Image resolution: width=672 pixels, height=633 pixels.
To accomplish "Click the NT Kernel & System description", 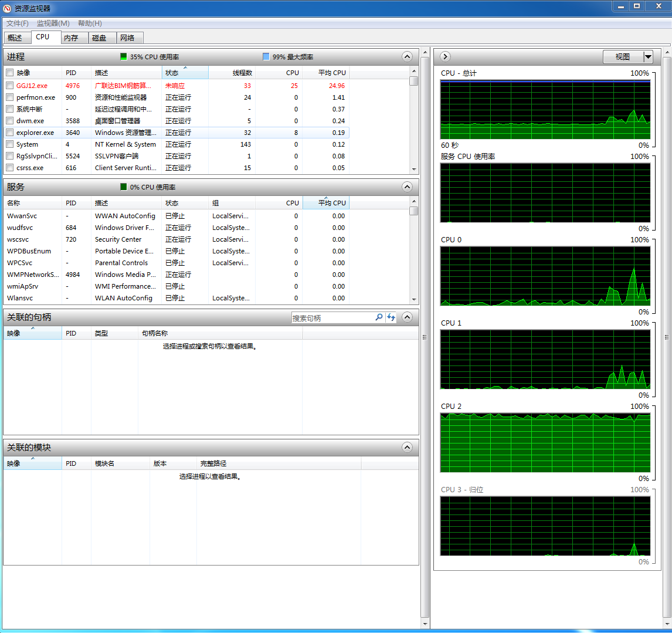I will (125, 144).
